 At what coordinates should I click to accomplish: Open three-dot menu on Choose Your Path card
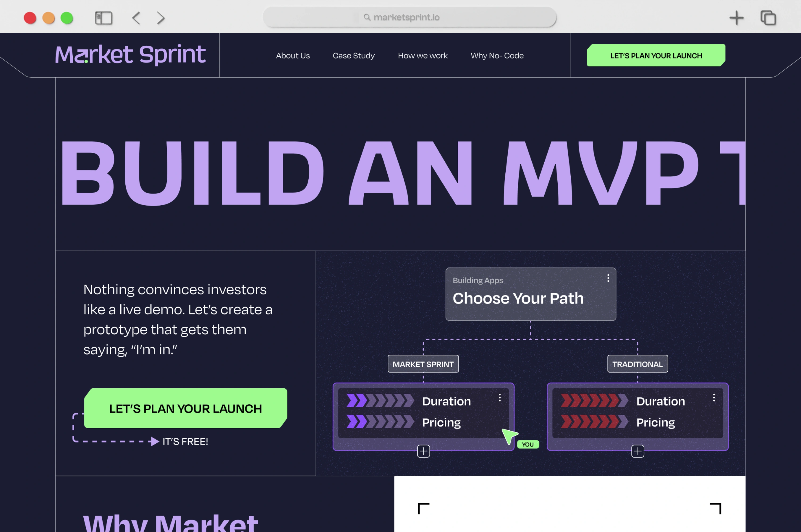click(608, 278)
